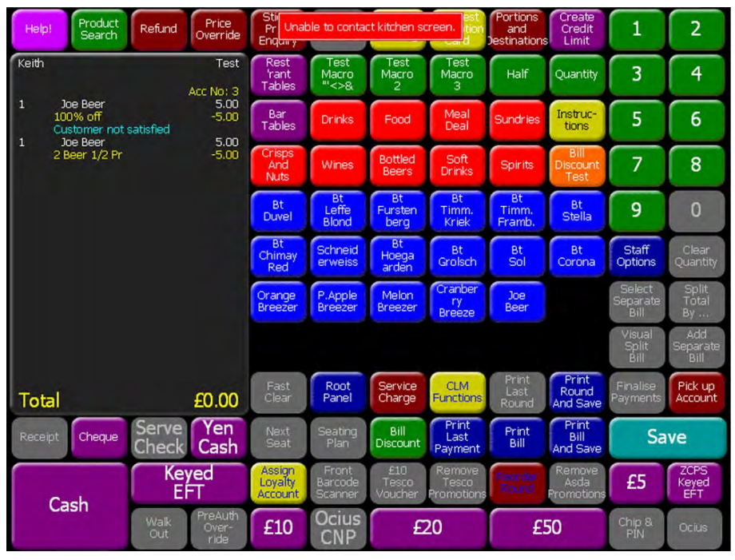Open Product Search

click(x=98, y=30)
